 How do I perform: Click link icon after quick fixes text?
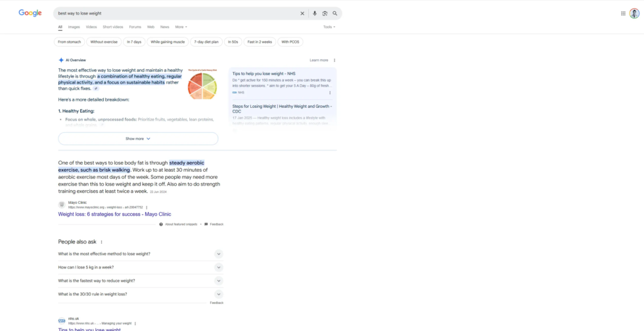[x=96, y=88]
